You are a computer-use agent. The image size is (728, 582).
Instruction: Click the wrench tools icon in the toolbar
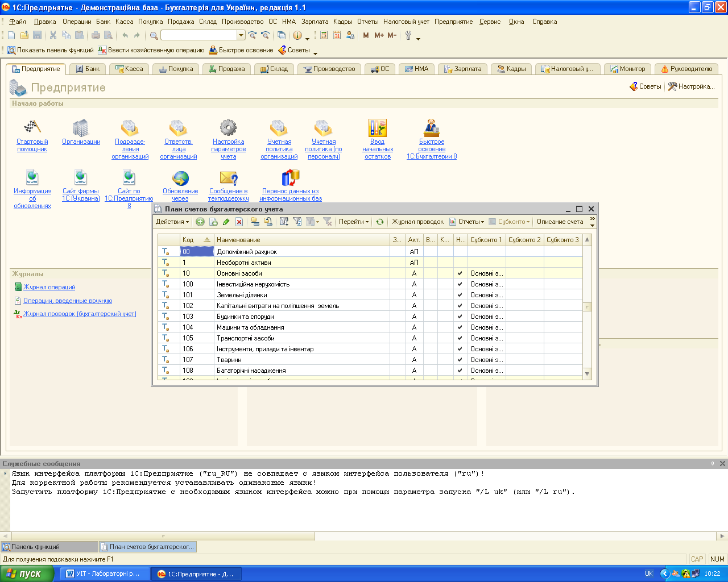coord(408,35)
